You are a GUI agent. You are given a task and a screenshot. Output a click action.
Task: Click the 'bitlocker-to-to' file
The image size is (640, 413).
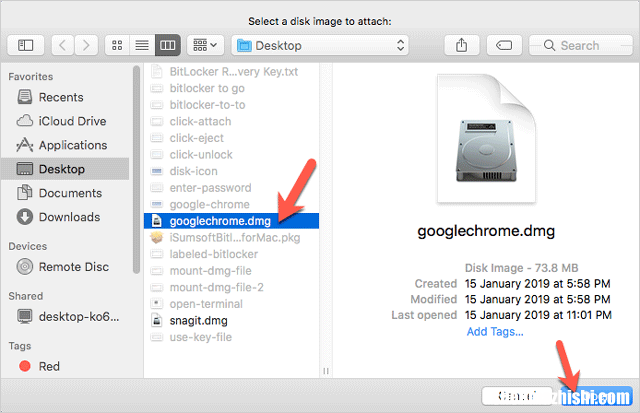(231, 105)
